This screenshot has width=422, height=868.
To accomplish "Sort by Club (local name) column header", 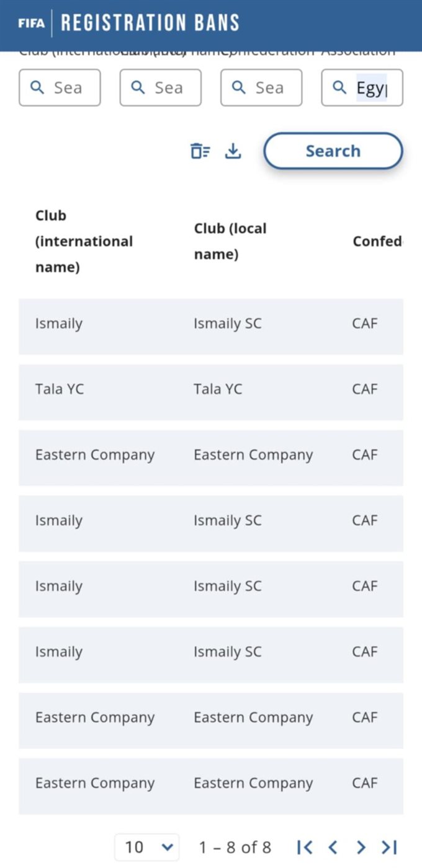I will click(x=230, y=241).
